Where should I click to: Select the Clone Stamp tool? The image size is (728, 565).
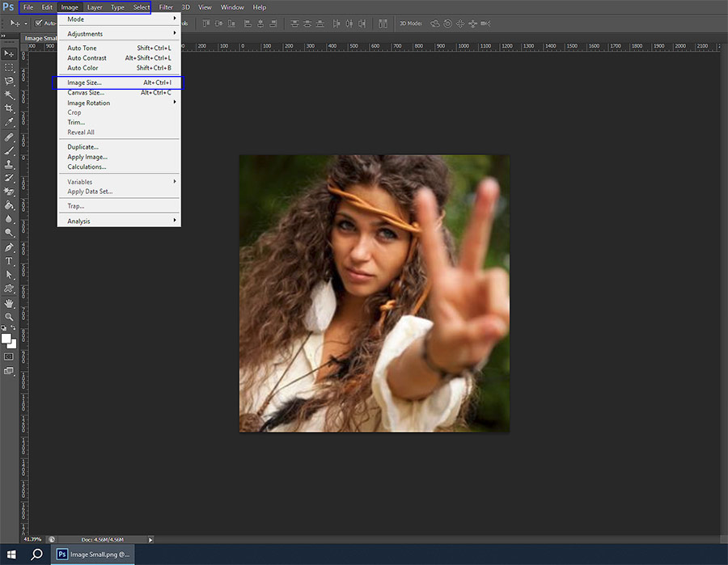click(10, 164)
